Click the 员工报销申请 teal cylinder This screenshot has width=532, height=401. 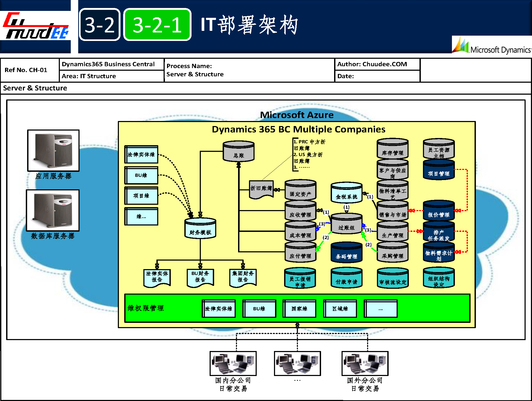point(300,278)
